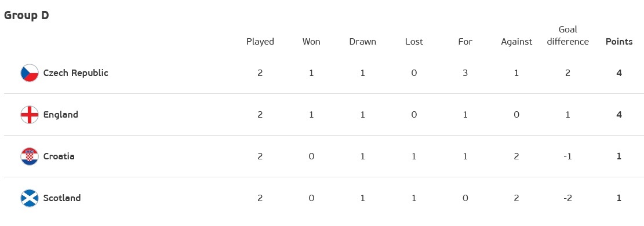Viewport: 644px width, 226px height.
Task: Click the Scotland flag icon
Action: [x=29, y=198]
